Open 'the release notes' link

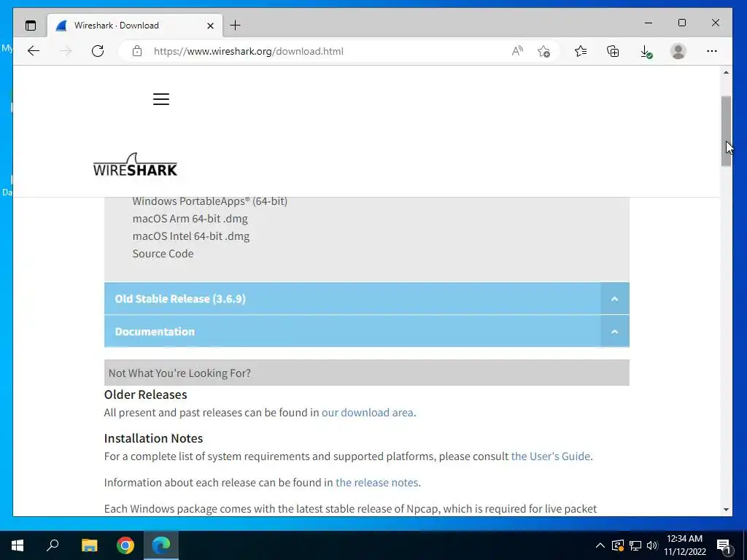click(x=376, y=483)
